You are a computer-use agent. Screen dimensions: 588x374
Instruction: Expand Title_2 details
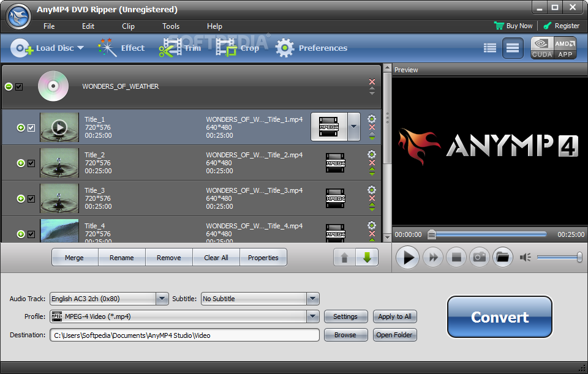(x=21, y=163)
